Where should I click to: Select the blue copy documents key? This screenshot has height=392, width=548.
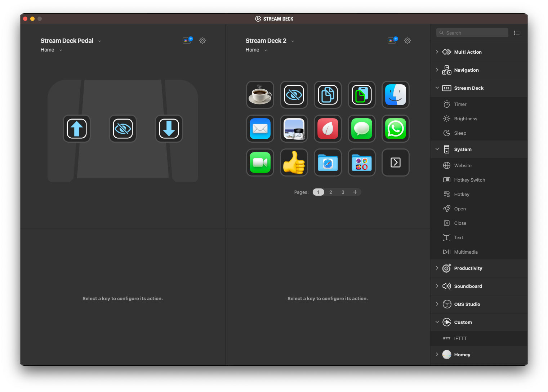pyautogui.click(x=328, y=95)
